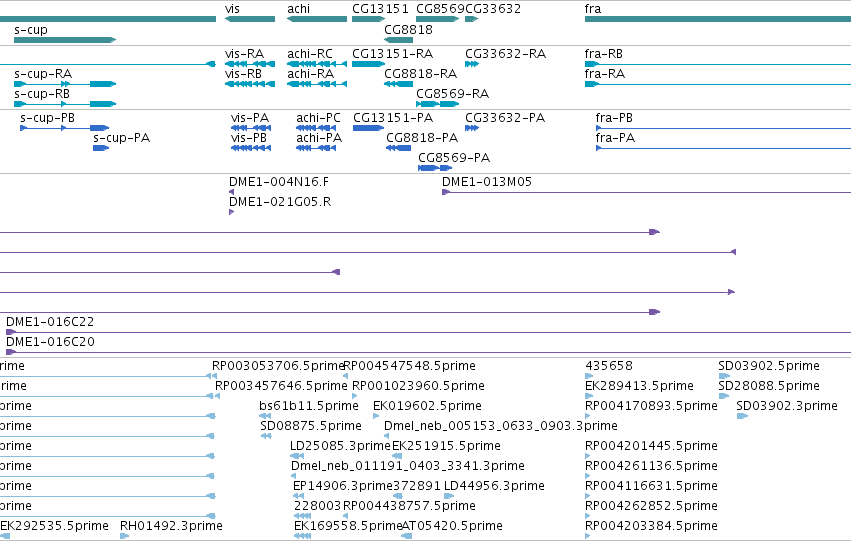
Task: Click EST EK289413.5prime
Action: 639,386
